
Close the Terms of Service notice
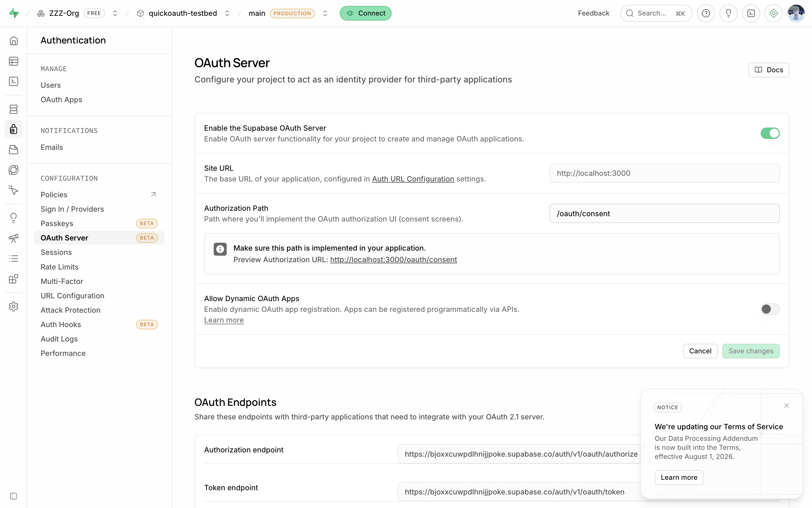pos(787,406)
